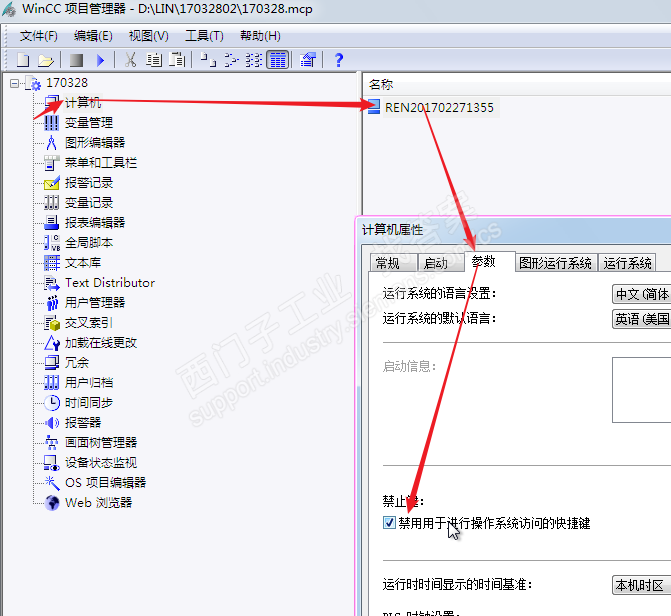Viewport: 671px width, 616px height.
Task: Uncheck 禁用用于进行操作系统访问的快捷键 checkbox
Action: coord(389,523)
